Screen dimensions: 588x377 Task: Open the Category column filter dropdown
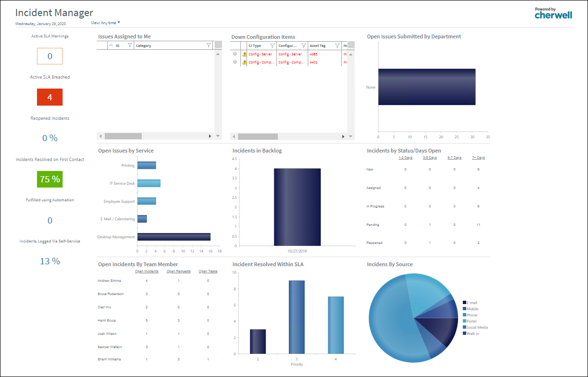click(x=209, y=45)
